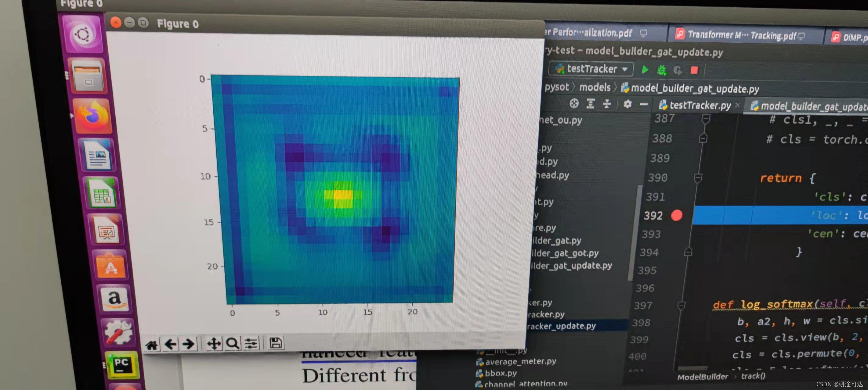The width and height of the screenshot is (868, 390).
Task: Collapse the fold marker at line 397
Action: (x=681, y=305)
